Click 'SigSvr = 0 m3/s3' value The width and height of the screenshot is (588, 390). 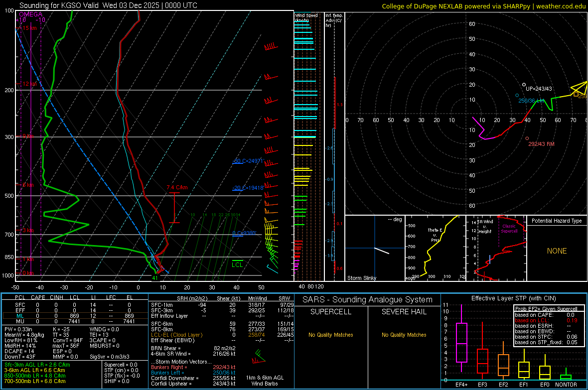(110, 357)
